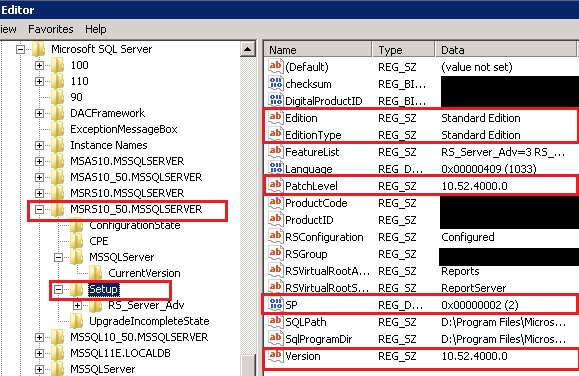
Task: Click the SqlProgramDir string value icon
Action: point(275,338)
